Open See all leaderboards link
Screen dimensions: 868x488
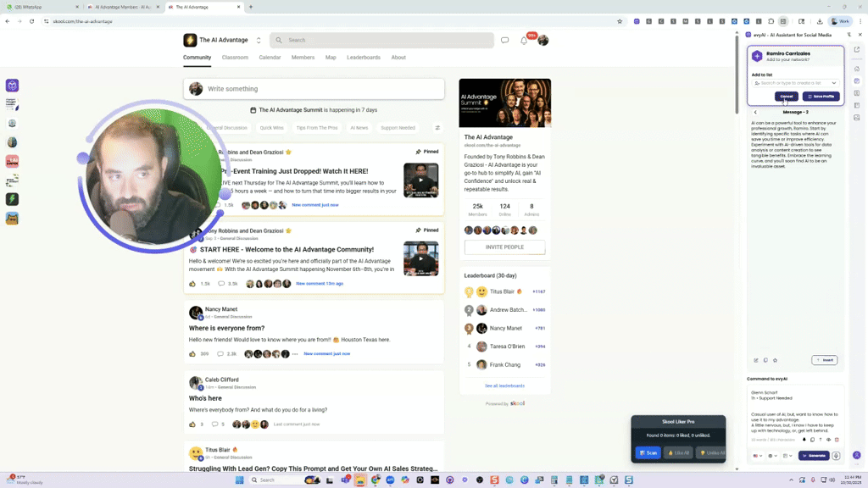coord(504,385)
